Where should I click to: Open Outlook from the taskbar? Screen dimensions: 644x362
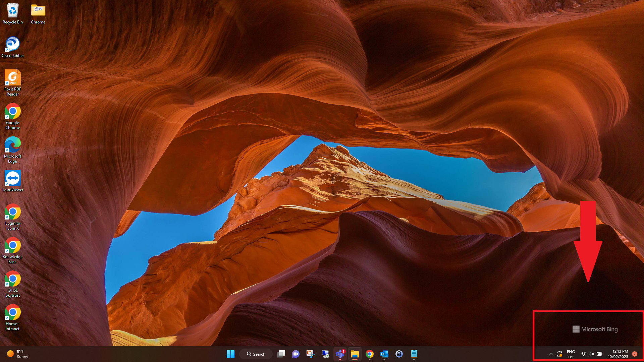[384, 354]
